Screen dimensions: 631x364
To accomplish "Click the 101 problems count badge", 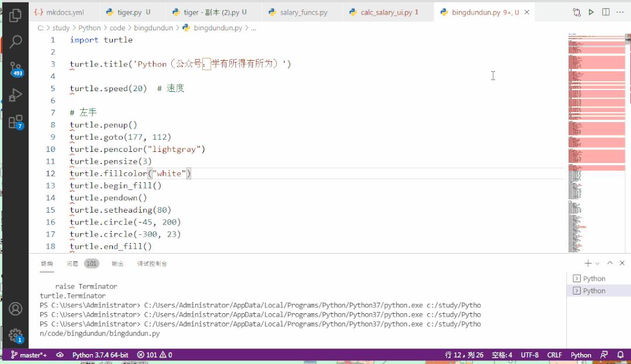I will coord(91,264).
